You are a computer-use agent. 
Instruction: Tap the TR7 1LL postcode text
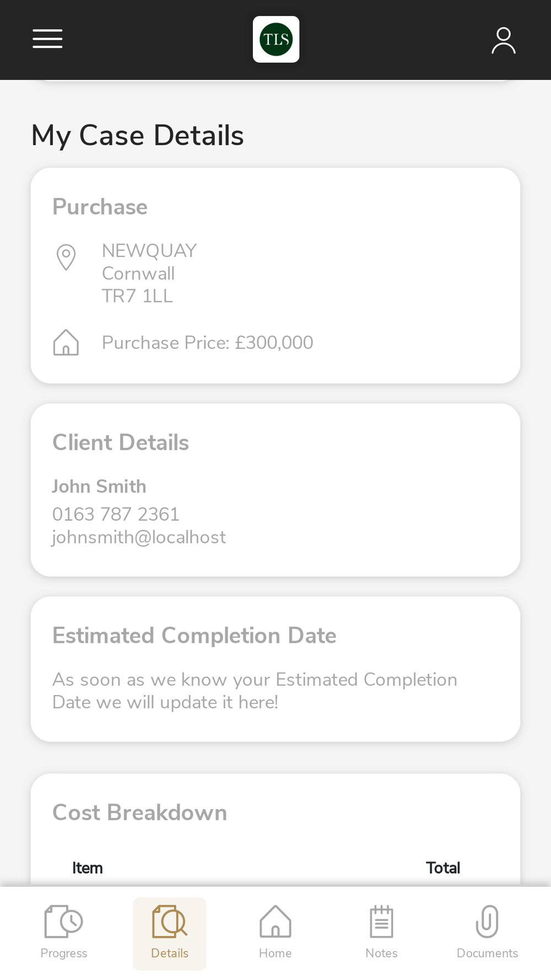(x=137, y=296)
